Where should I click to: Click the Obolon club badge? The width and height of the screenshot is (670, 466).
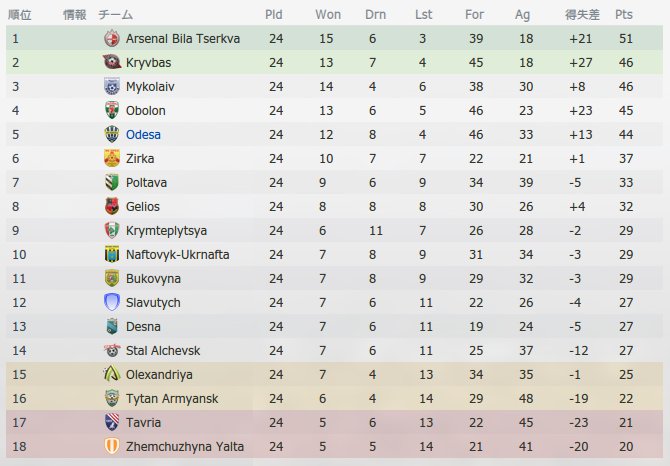pyautogui.click(x=112, y=110)
